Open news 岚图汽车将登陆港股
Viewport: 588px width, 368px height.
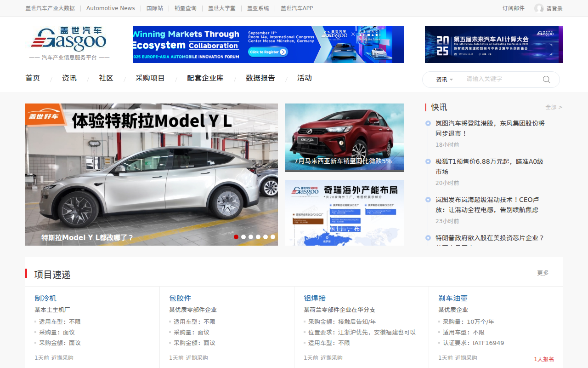coord(490,128)
